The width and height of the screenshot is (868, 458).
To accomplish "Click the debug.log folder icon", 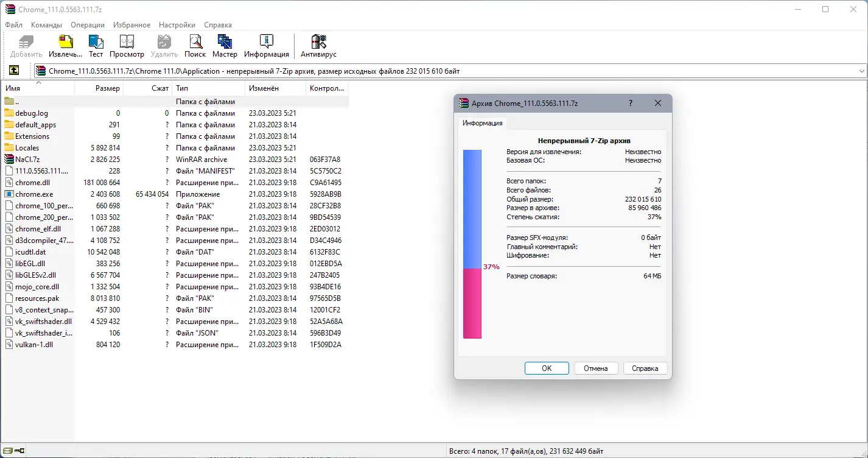I will 9,113.
